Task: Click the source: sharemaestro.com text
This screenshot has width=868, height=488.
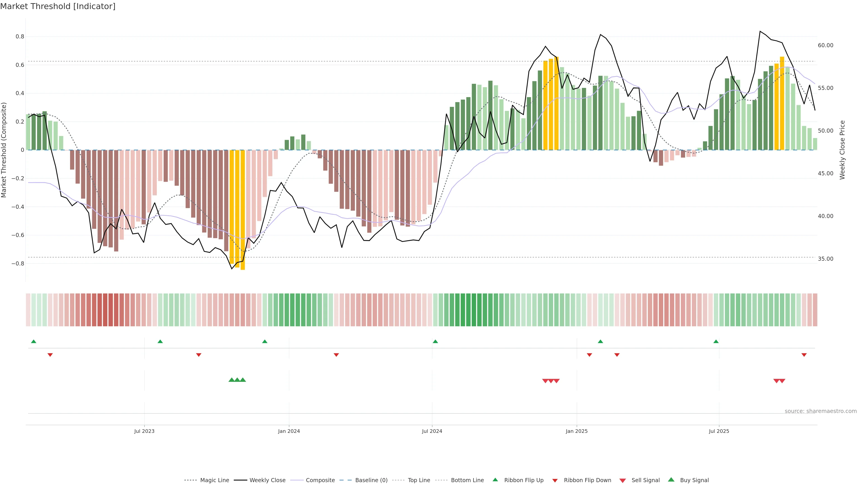Action: 821,411
